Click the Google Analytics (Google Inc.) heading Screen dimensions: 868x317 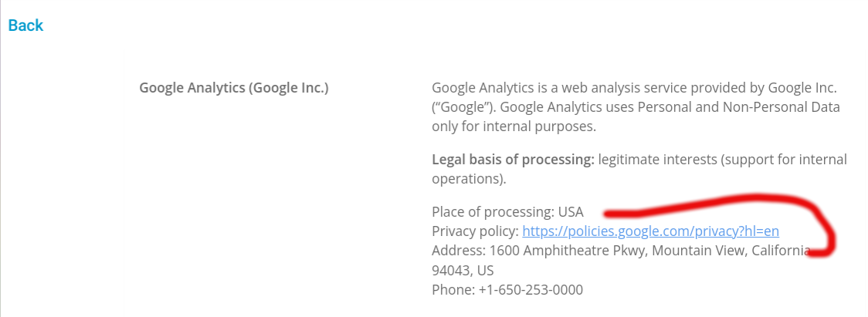click(234, 88)
